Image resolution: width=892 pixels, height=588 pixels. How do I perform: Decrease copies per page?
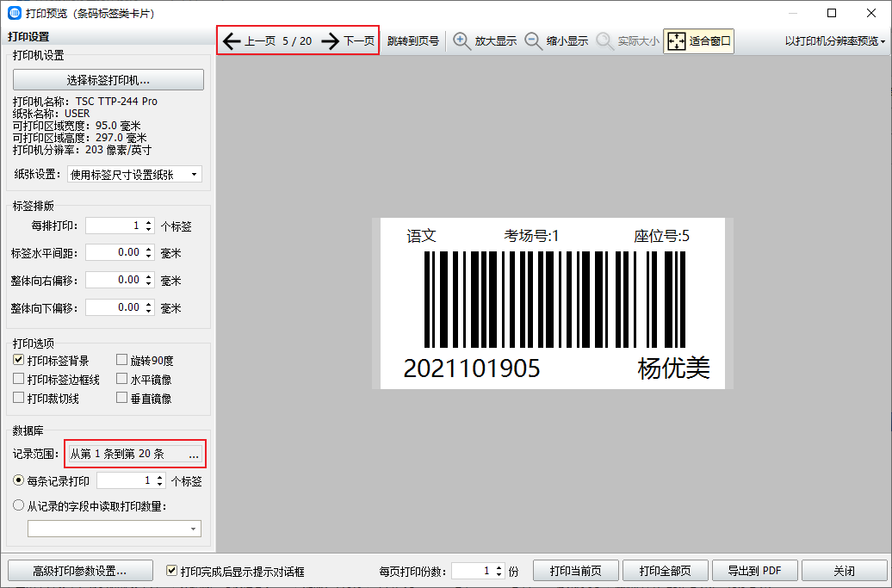(x=499, y=574)
